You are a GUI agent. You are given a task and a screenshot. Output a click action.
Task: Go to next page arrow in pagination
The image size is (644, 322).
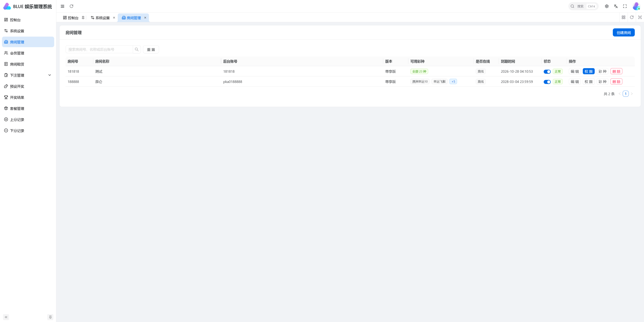point(632,94)
